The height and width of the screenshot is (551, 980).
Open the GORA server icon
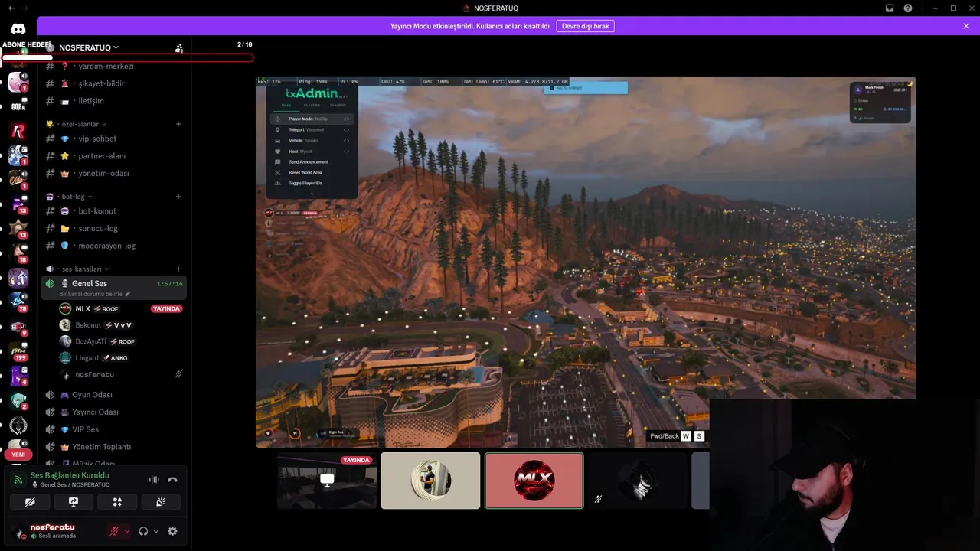click(x=18, y=106)
